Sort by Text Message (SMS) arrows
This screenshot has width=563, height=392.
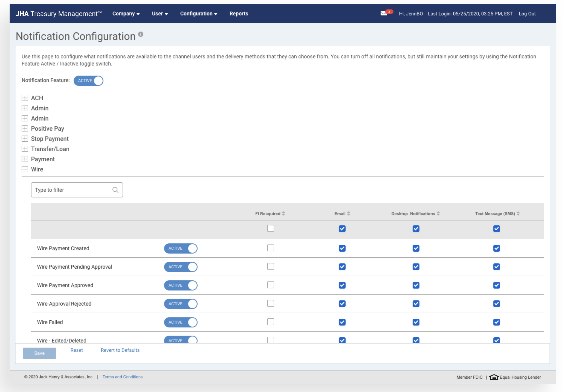(x=518, y=213)
